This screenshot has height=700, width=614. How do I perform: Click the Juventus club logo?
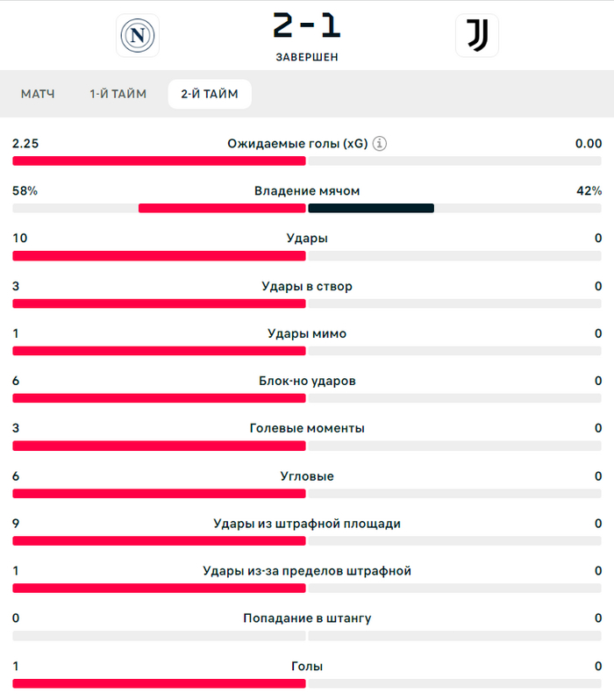pyautogui.click(x=477, y=36)
